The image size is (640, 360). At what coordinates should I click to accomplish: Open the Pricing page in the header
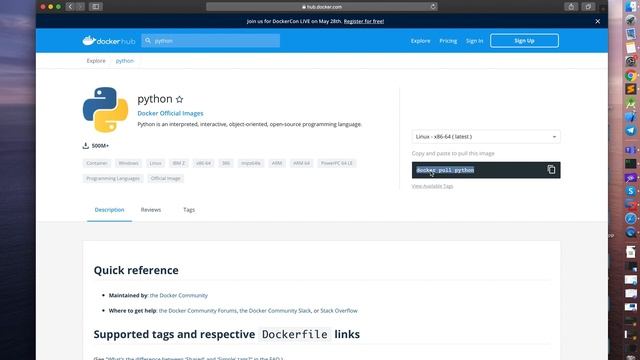point(448,41)
